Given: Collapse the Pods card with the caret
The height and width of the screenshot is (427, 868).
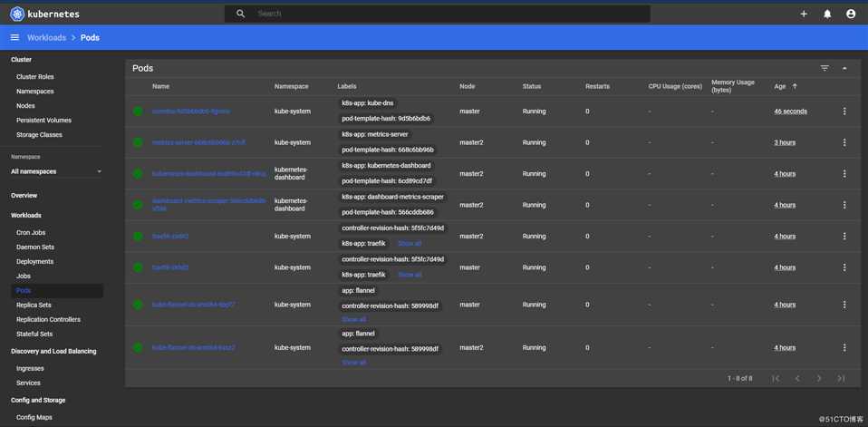Looking at the screenshot, I should coord(844,68).
